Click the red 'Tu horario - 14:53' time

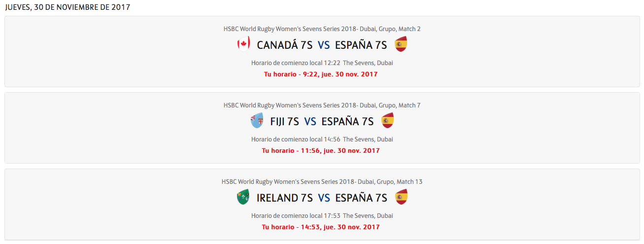321,227
